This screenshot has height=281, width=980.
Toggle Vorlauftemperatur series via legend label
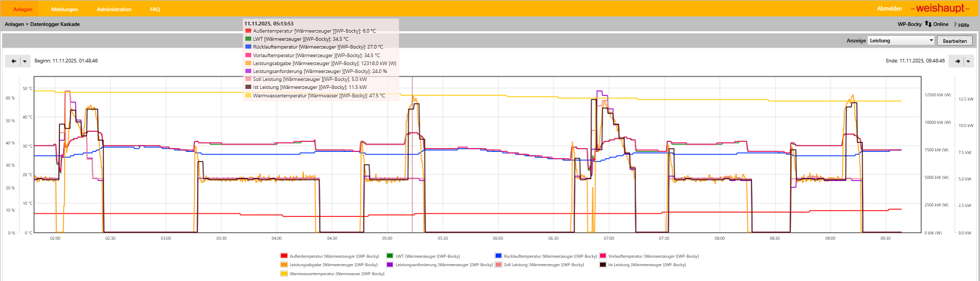click(653, 256)
